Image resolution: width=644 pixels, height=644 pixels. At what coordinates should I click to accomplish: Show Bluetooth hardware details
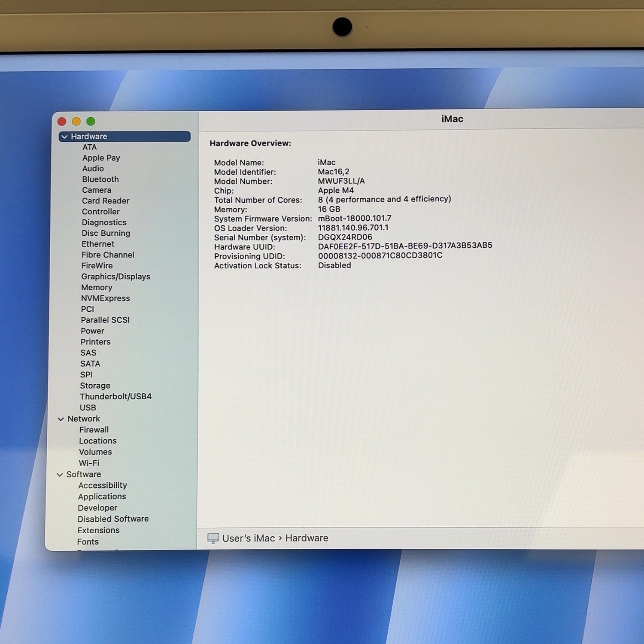(x=100, y=179)
